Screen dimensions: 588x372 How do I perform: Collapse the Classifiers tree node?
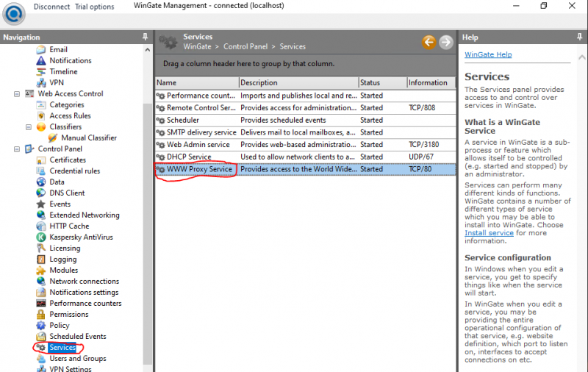(29, 127)
